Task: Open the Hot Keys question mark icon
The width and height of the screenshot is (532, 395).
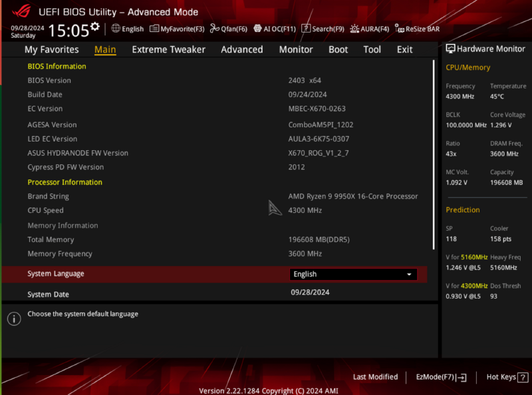Action: pyautogui.click(x=523, y=377)
